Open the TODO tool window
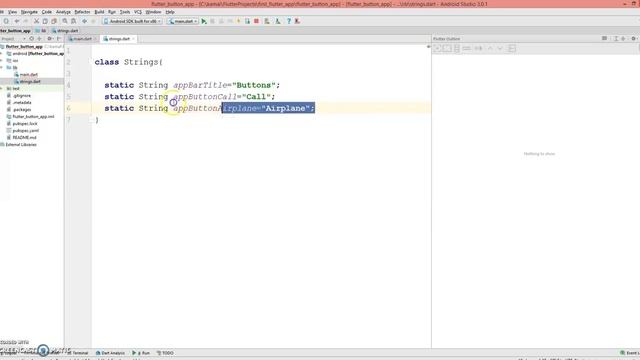 (x=165, y=353)
